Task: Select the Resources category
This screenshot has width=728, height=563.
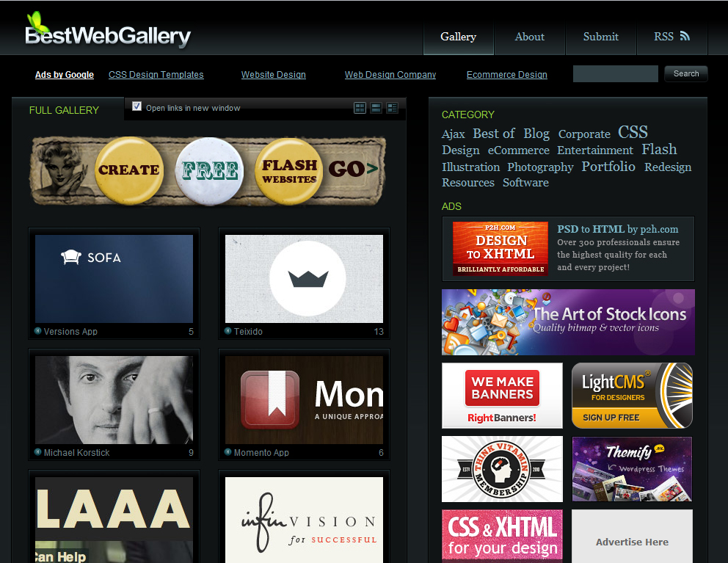Action: coord(468,183)
